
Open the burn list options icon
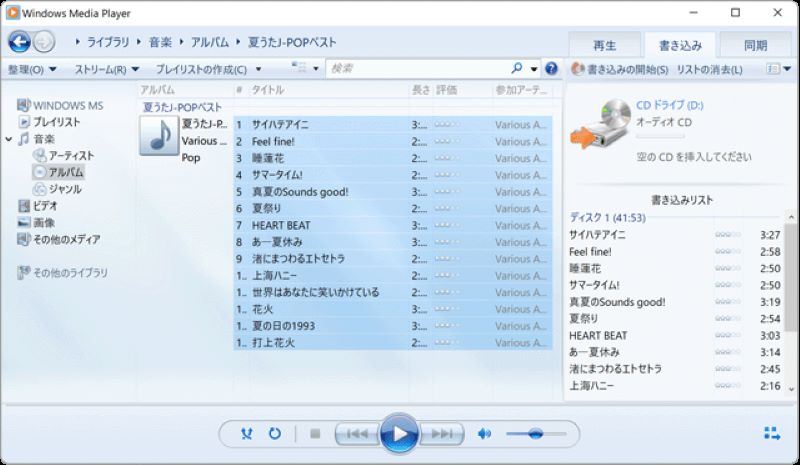pyautogui.click(x=773, y=69)
